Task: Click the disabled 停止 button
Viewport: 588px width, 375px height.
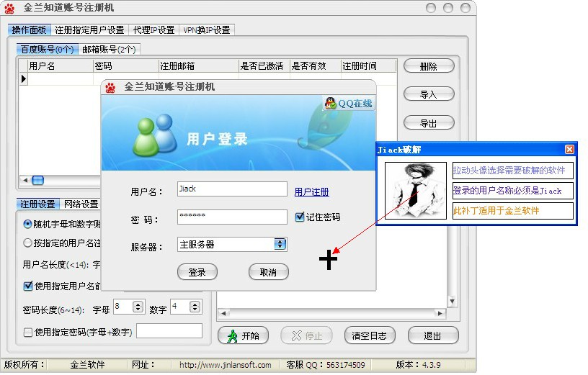Action: coord(306,335)
